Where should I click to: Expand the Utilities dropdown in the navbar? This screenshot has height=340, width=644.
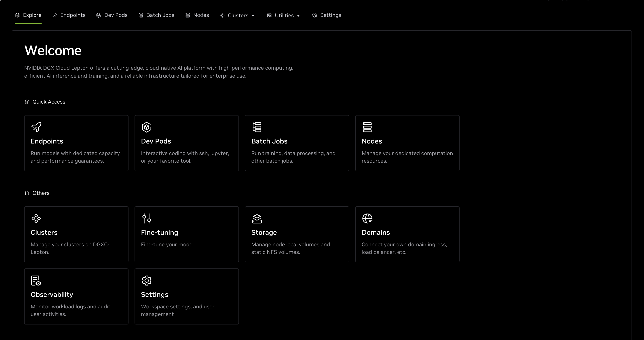pos(283,16)
